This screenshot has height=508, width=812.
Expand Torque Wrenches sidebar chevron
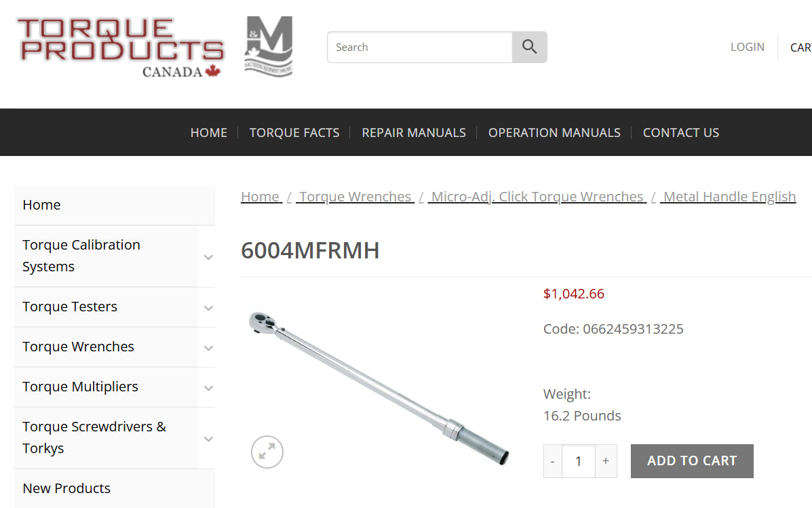coord(208,348)
